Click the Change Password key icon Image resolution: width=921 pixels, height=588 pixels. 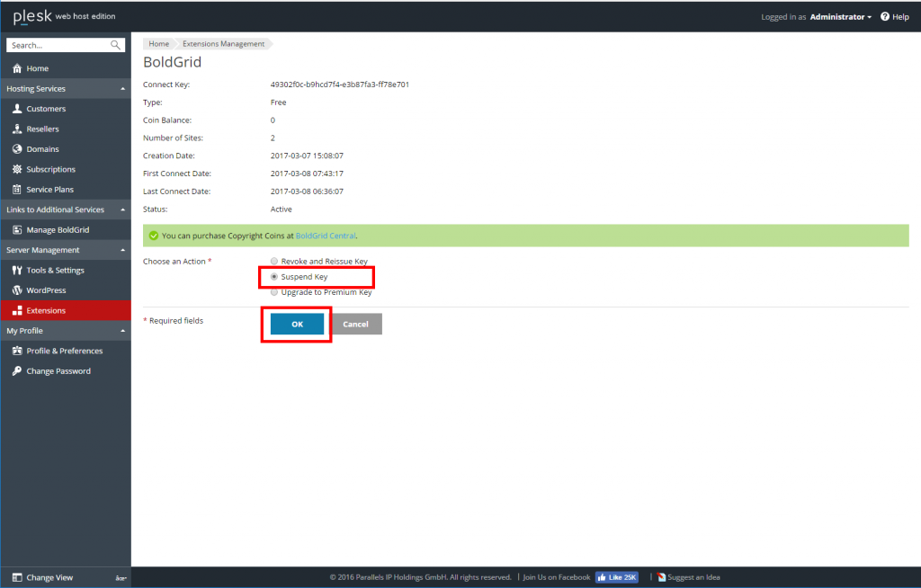17,370
